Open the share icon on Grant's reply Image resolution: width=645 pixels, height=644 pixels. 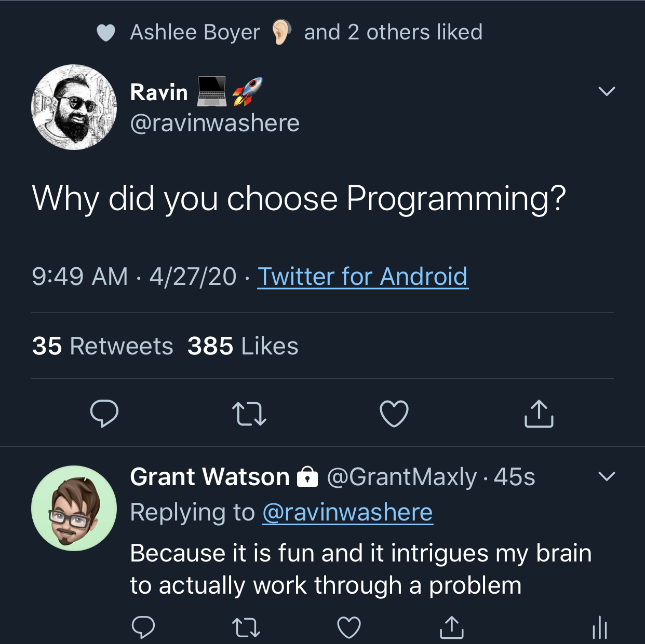pyautogui.click(x=451, y=628)
